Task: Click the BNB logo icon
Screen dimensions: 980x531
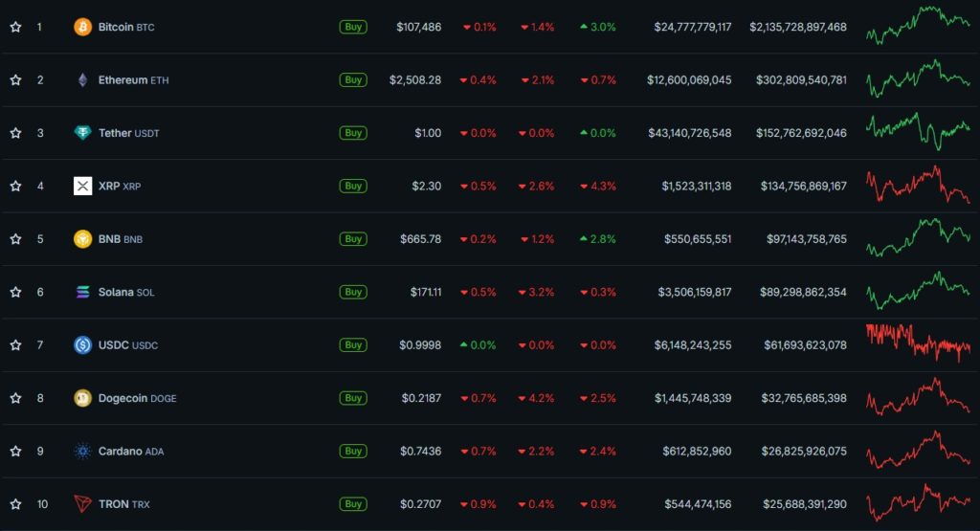Action: pyautogui.click(x=83, y=239)
